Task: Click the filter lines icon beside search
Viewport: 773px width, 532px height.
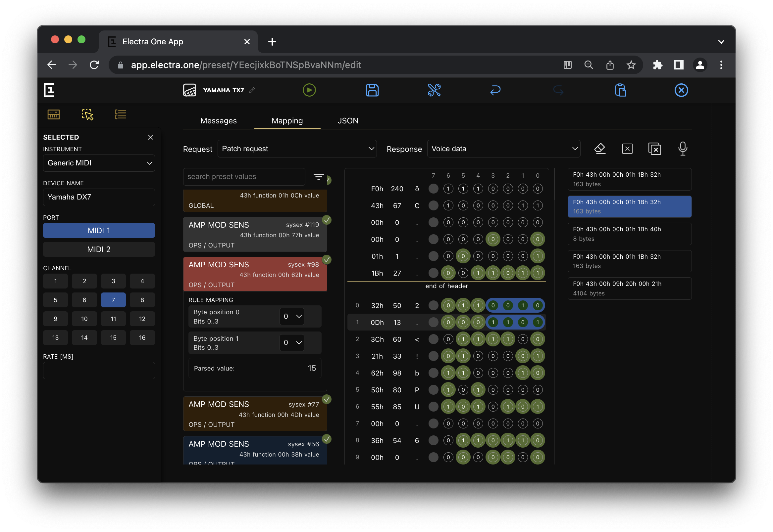Action: [x=318, y=177]
